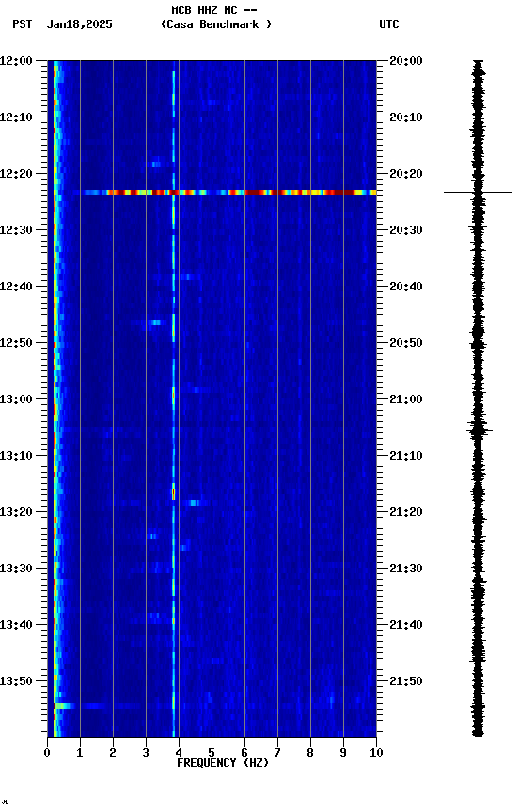This screenshot has height=812, width=519.
Task: Click the '12:10' PST time label
Action: (16, 117)
